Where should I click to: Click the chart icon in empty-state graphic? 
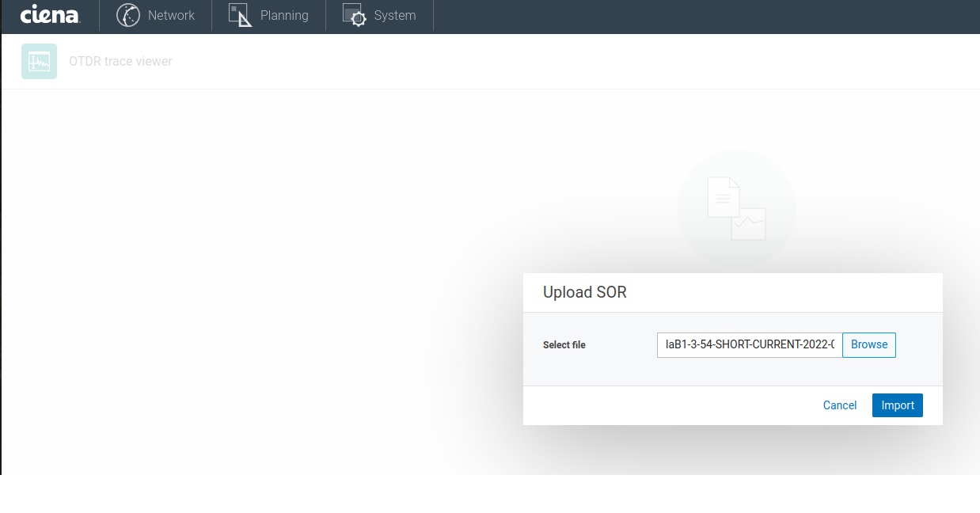click(x=749, y=225)
